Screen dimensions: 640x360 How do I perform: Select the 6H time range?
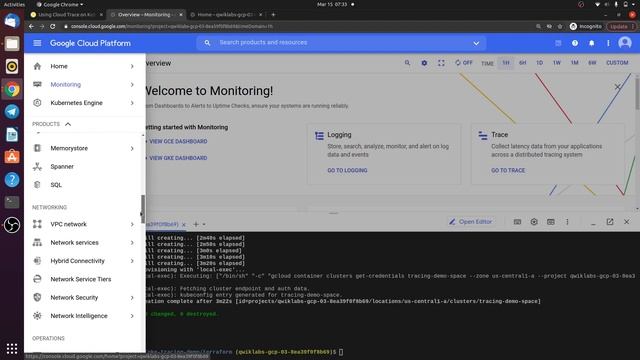tap(522, 63)
